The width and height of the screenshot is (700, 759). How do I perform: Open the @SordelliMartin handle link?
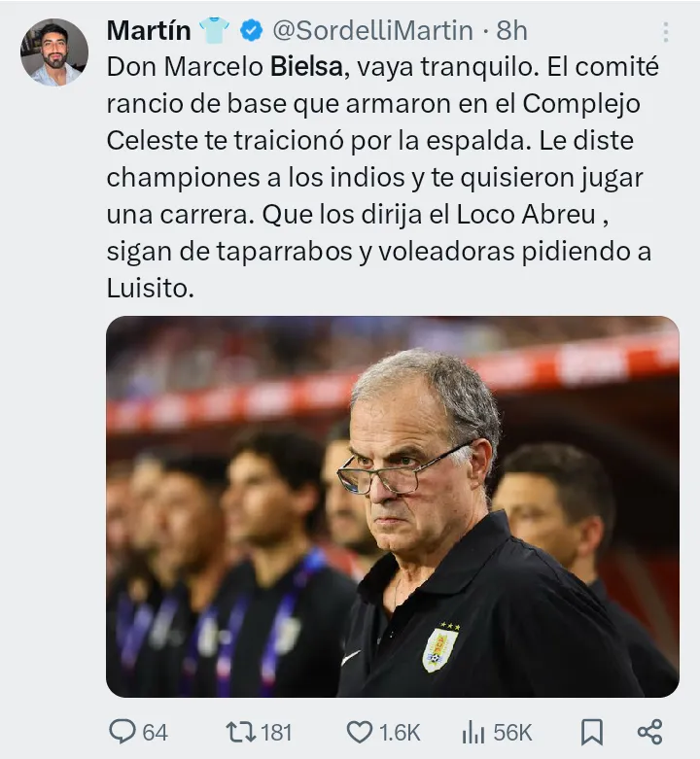(372, 31)
